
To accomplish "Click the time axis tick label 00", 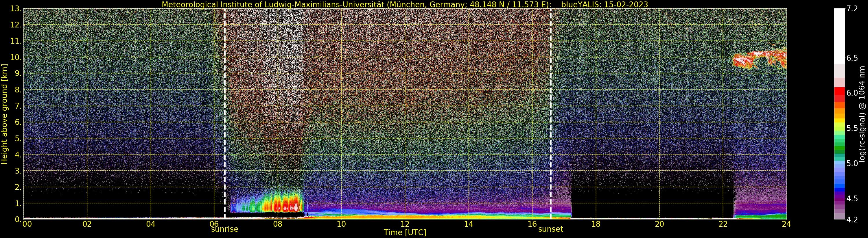I will 27,224.
